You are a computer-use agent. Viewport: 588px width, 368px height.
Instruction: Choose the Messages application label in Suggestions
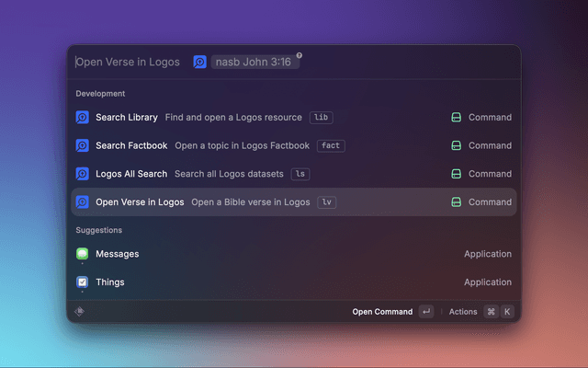point(117,254)
